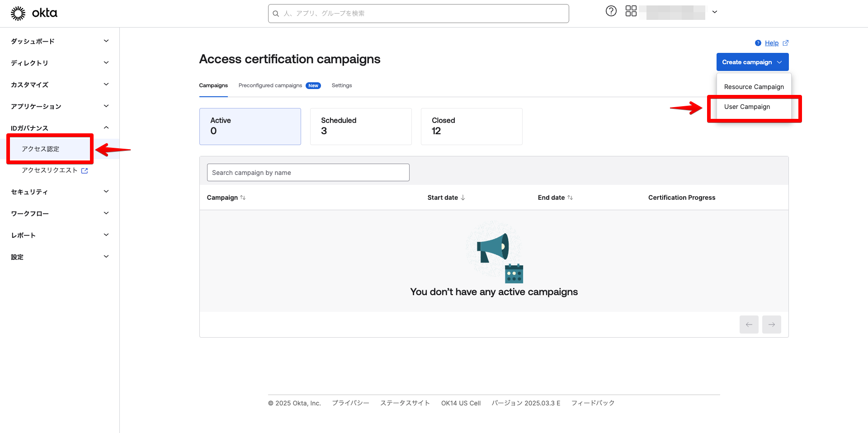Select User Campaign from the menu

(747, 107)
